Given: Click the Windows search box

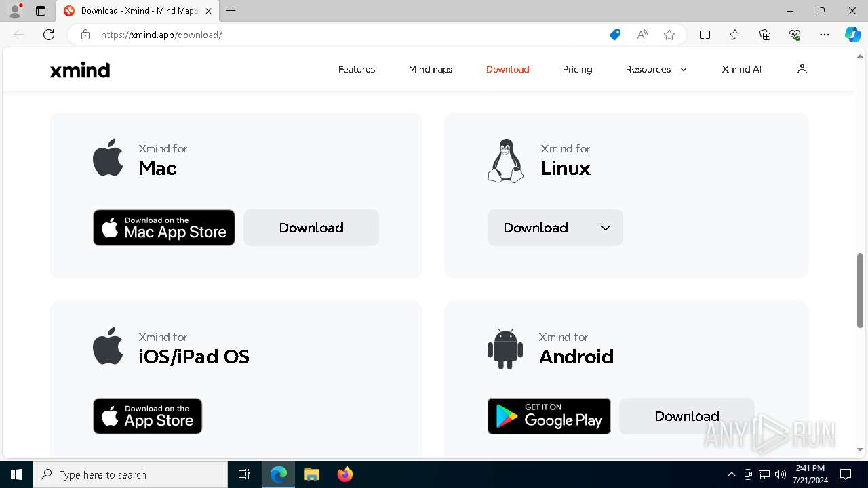Looking at the screenshot, I should pyautogui.click(x=130, y=474).
